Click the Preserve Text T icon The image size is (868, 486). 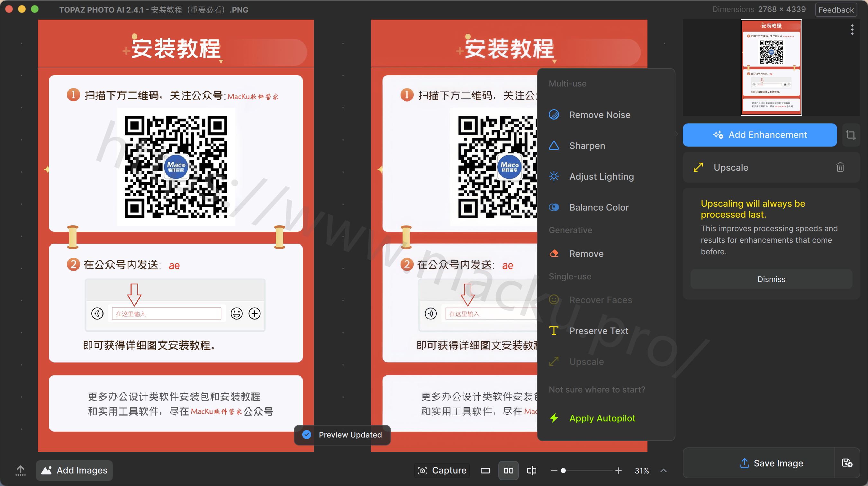554,331
